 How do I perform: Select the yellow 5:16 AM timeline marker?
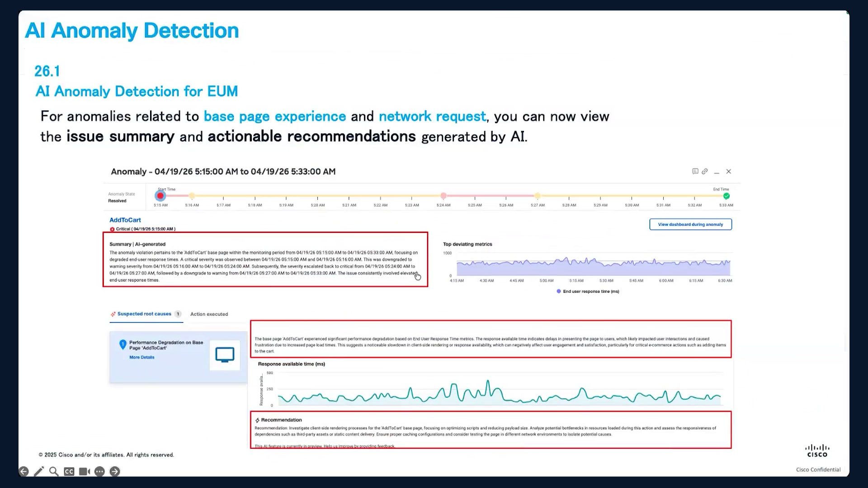[192, 196]
